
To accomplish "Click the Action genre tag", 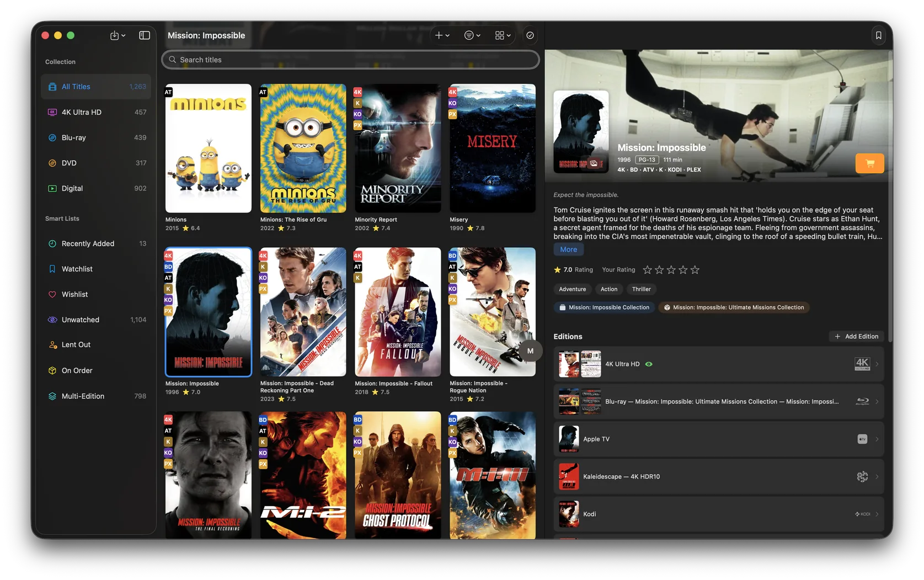I will (609, 289).
